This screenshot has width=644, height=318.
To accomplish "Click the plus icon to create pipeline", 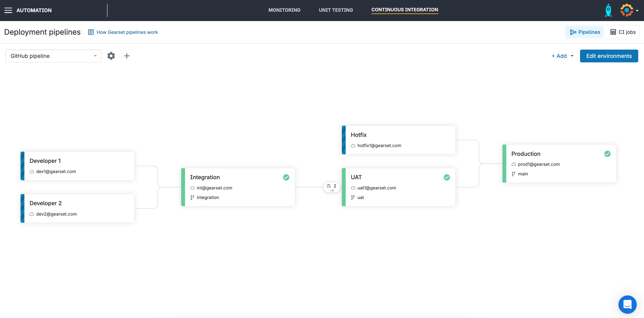I will [x=127, y=56].
